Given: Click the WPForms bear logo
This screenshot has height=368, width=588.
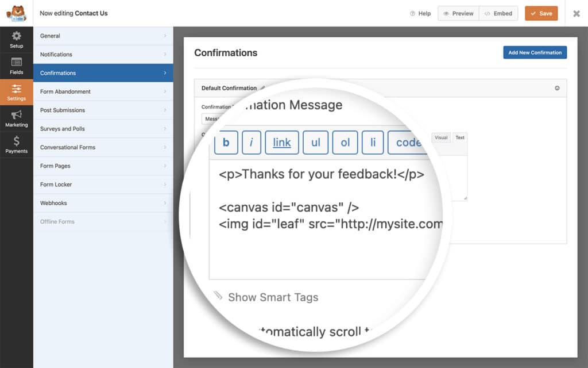Looking at the screenshot, I should coord(16,13).
